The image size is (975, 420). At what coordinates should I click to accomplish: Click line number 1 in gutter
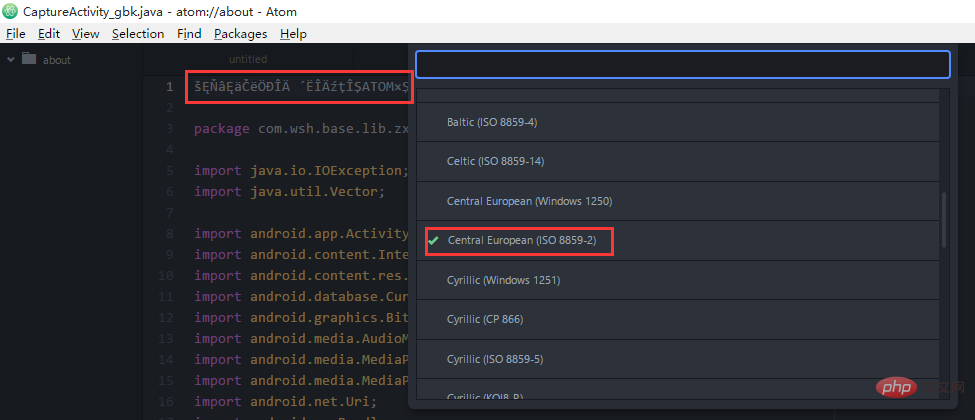click(x=169, y=87)
